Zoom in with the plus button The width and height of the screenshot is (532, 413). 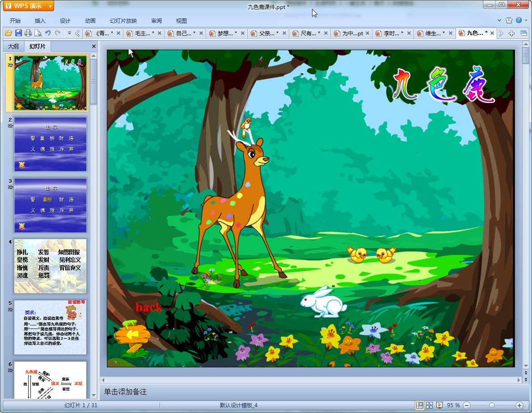click(519, 405)
